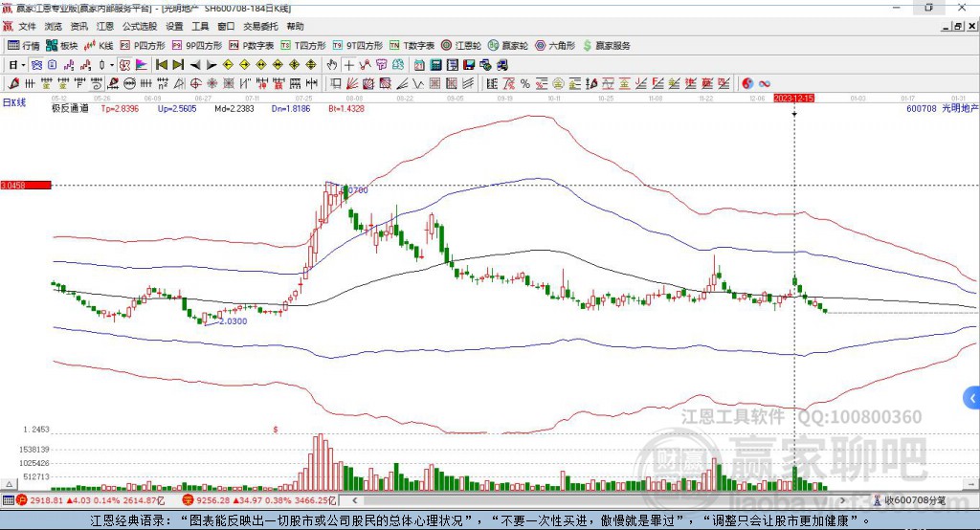Image resolution: width=980 pixels, height=530 pixels.
Task: Click the 极反通道 indicator name
Action: (70, 109)
